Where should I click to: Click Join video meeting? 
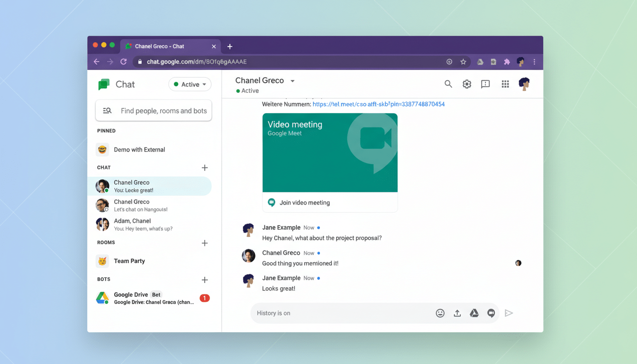click(x=305, y=203)
